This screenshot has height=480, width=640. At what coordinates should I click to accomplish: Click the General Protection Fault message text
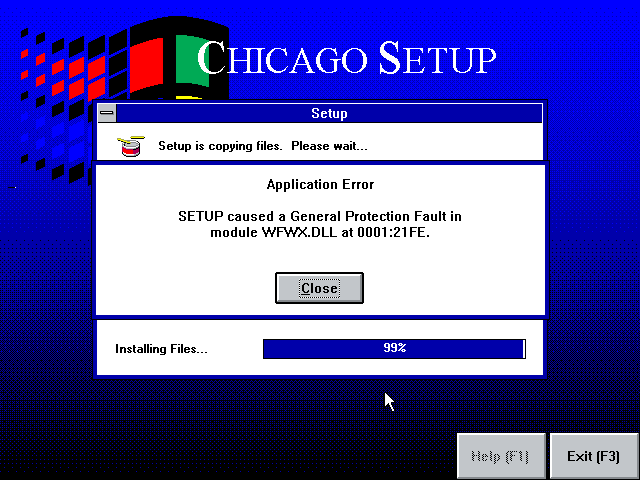(320, 224)
